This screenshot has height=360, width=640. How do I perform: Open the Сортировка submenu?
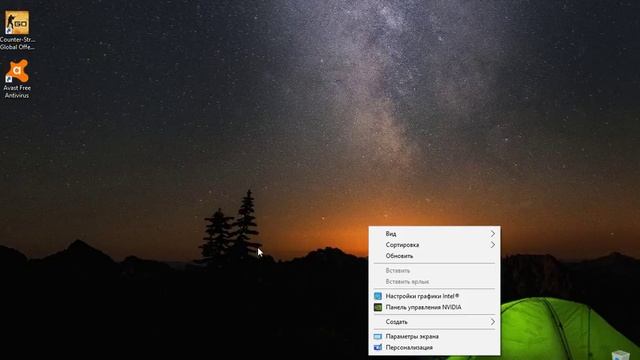pos(434,245)
